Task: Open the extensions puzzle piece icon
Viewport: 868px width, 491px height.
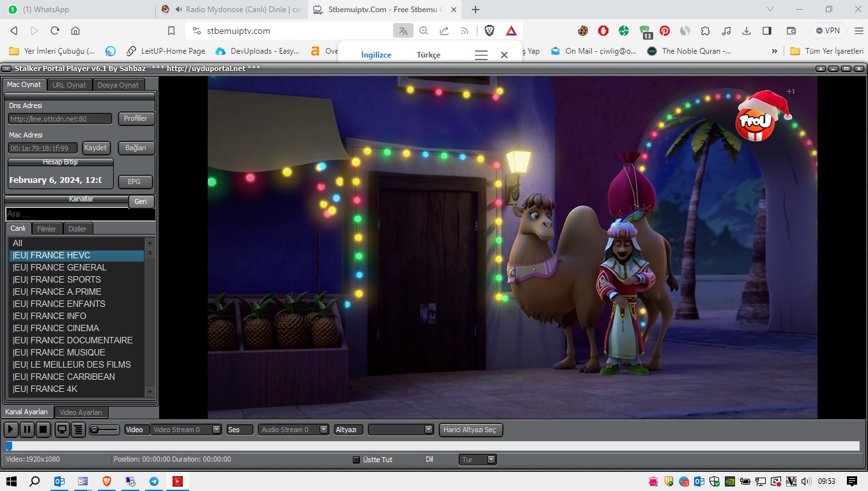Action: (706, 31)
